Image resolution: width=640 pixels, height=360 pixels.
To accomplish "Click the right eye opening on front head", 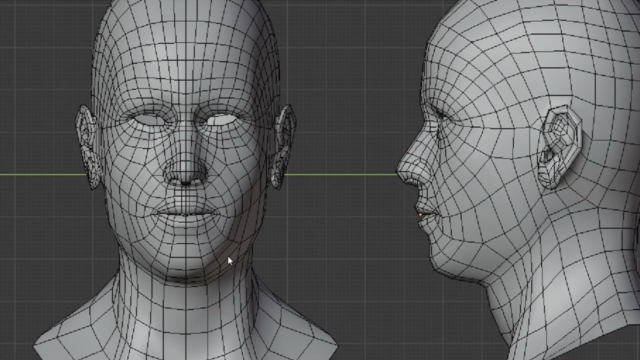I will 222,120.
